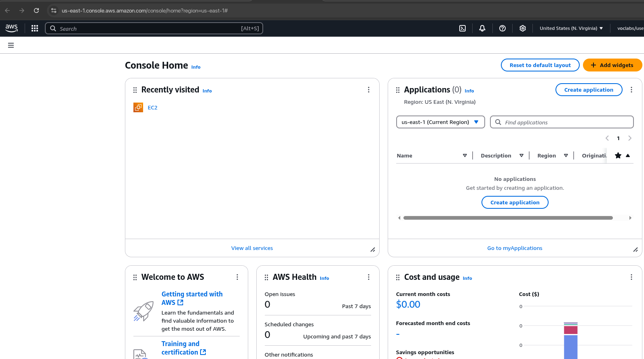Click the Applications table horizontal scrollbar
This screenshot has width=644, height=359.
pyautogui.click(x=508, y=218)
